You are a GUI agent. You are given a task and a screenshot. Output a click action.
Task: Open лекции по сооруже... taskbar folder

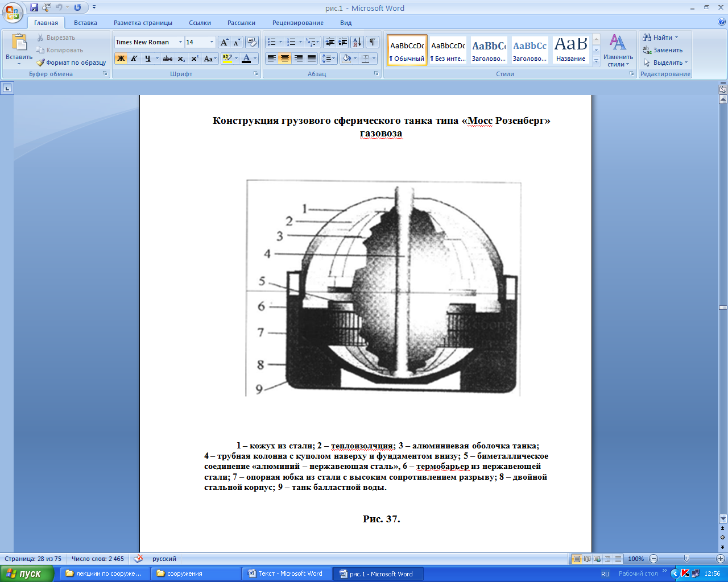(105, 573)
